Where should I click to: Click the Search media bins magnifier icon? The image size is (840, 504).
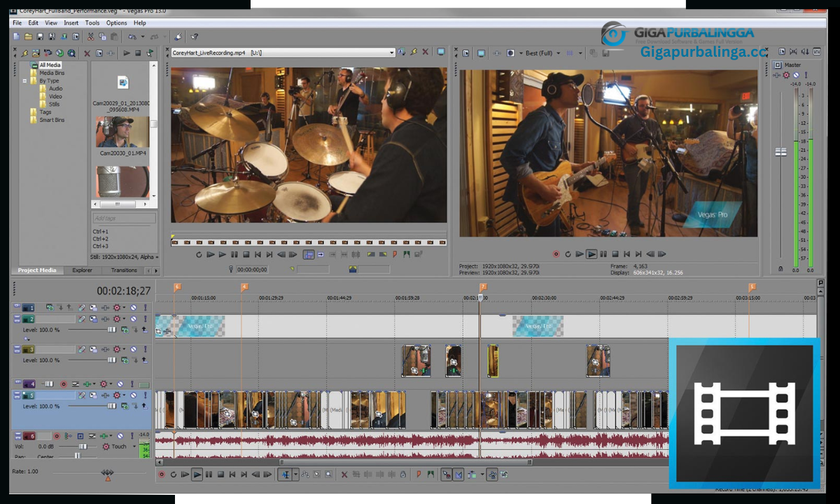71,53
